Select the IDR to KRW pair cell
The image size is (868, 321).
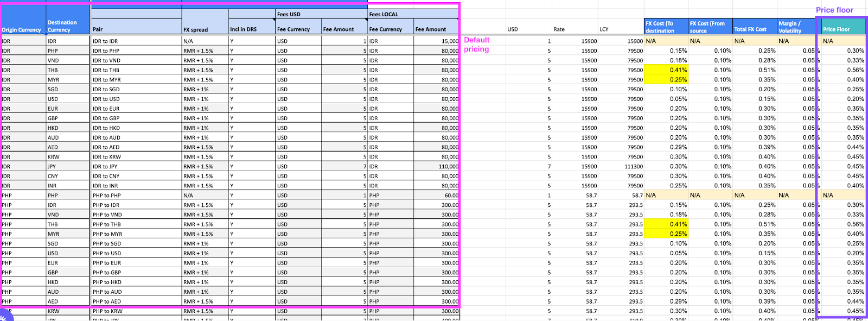[x=136, y=156]
